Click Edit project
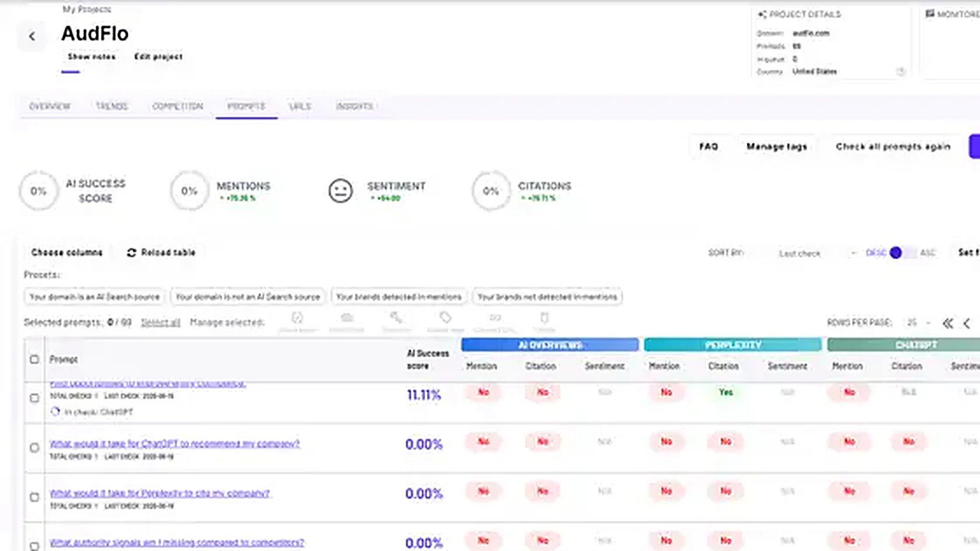980x551 pixels. pyautogui.click(x=158, y=57)
